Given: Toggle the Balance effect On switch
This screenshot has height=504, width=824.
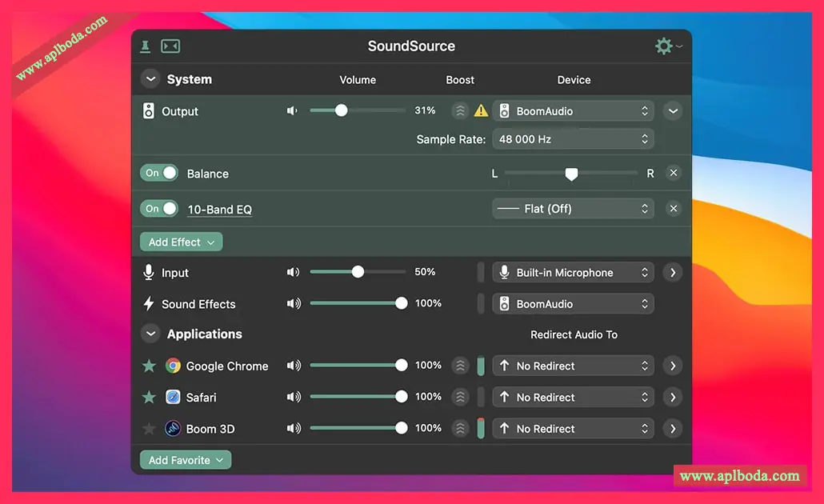Looking at the screenshot, I should (x=159, y=173).
